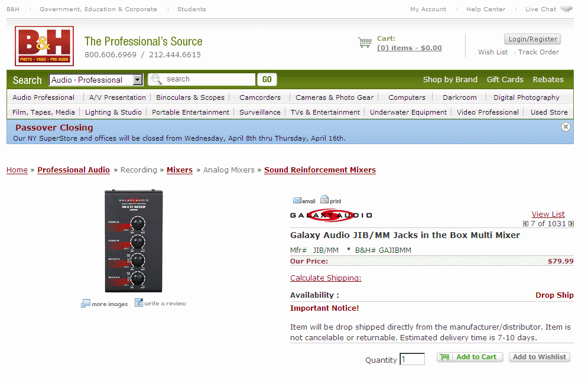Open the Wish List link

point(493,52)
